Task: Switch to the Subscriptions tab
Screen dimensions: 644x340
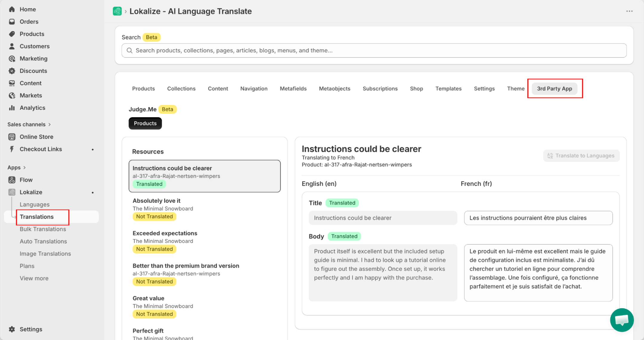Action: (x=380, y=89)
